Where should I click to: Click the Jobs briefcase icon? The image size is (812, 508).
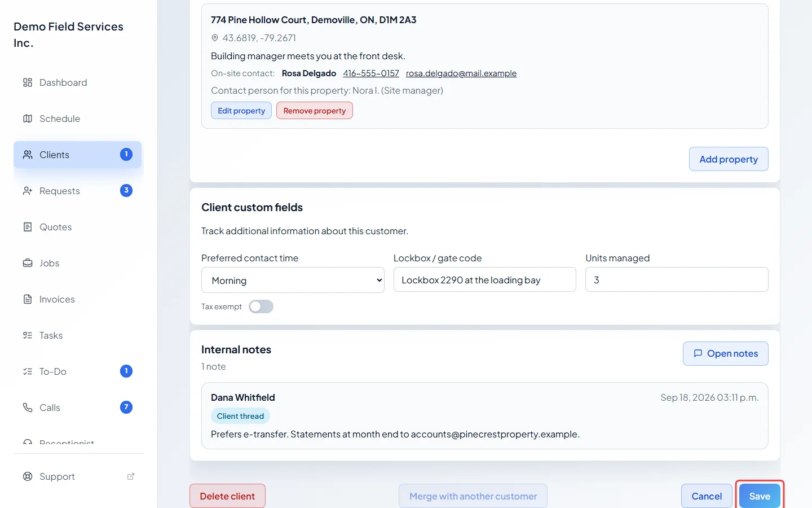pyautogui.click(x=28, y=263)
